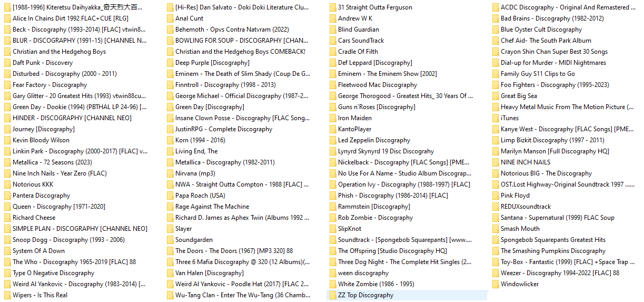This screenshot has width=644, height=302.
Task: Select Fleetwood Mac Discography folder name
Action: coord(378,85)
